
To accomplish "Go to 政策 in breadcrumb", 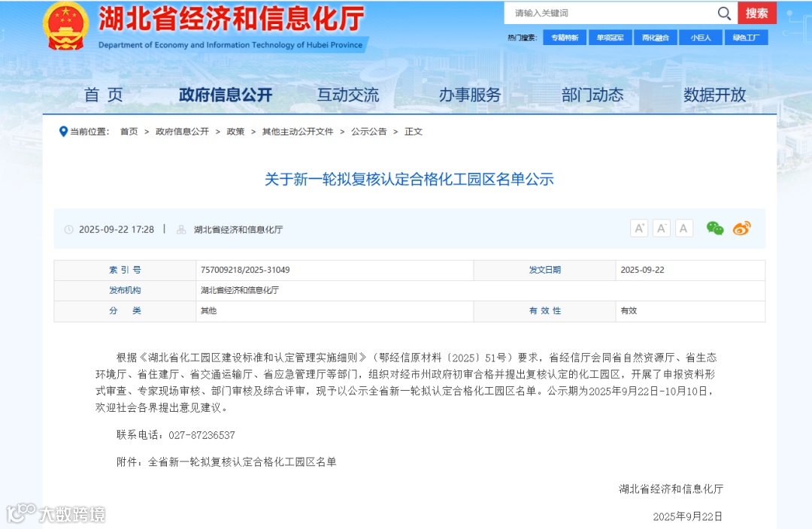I will coord(235,131).
